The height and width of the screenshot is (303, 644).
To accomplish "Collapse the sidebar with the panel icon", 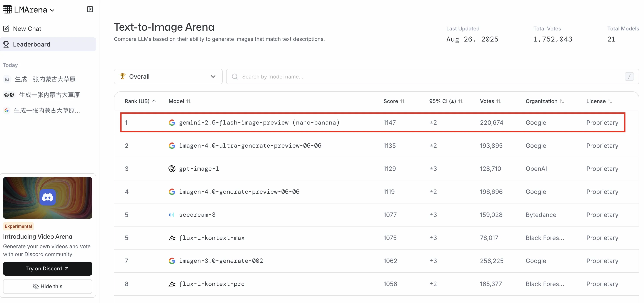I will [x=90, y=9].
